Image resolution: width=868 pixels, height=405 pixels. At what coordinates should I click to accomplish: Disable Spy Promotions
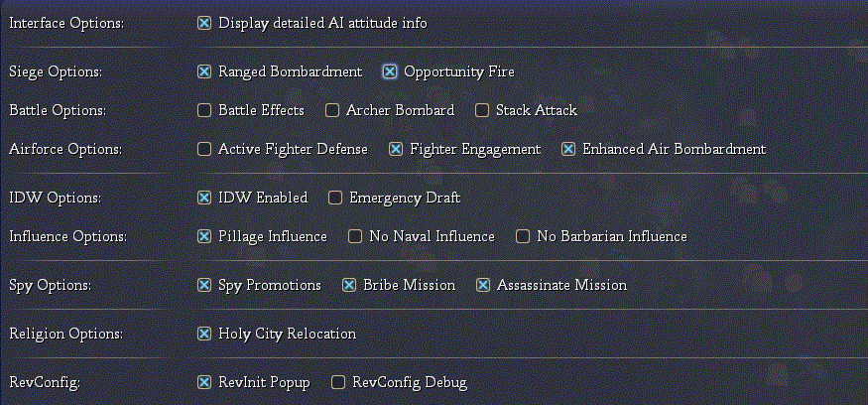click(204, 285)
